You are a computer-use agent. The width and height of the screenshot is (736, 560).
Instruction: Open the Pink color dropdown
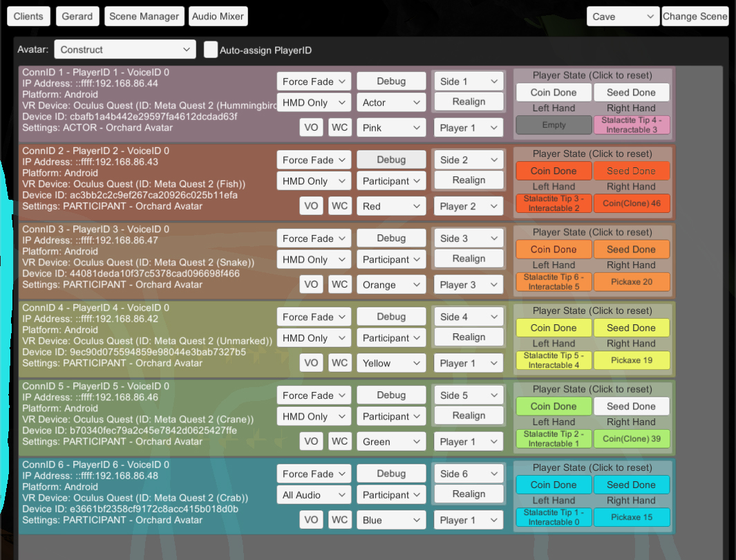pos(391,128)
